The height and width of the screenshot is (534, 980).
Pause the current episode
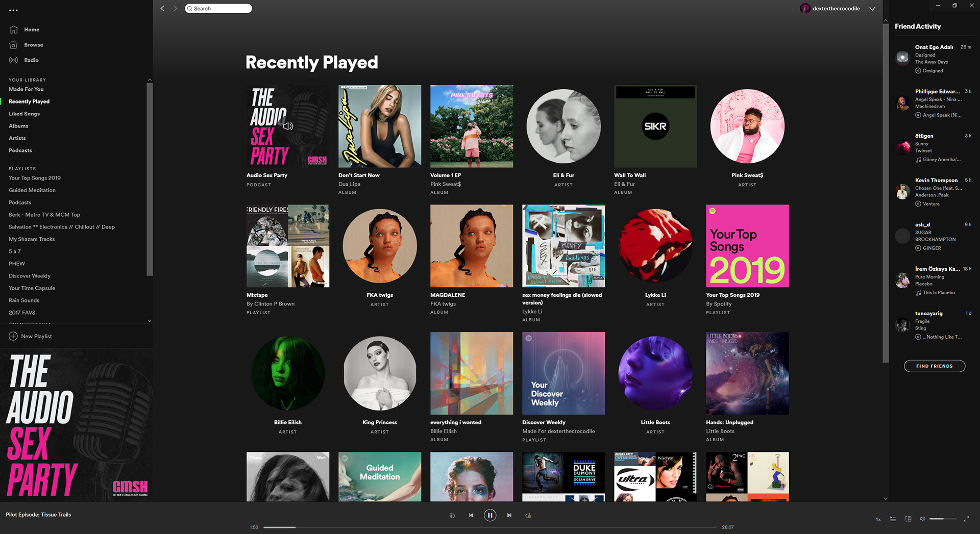(x=490, y=516)
